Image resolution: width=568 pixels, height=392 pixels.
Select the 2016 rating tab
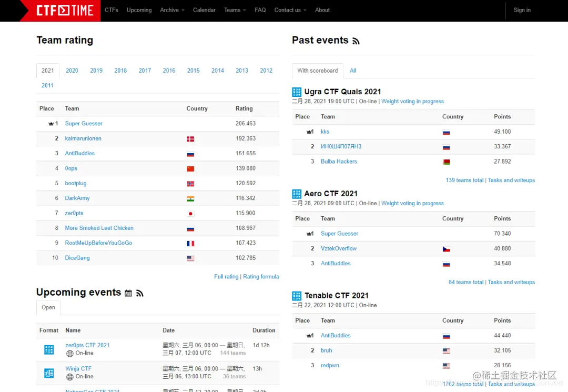tap(169, 71)
